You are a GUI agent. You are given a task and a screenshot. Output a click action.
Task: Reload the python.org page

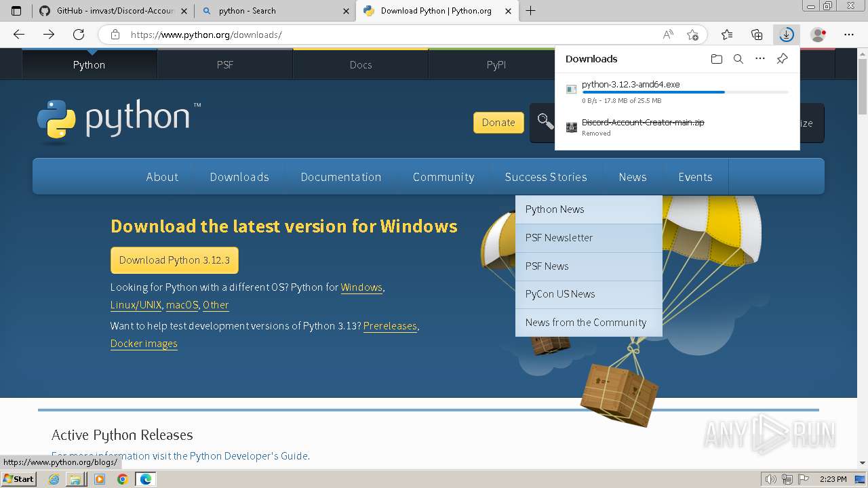[79, 35]
